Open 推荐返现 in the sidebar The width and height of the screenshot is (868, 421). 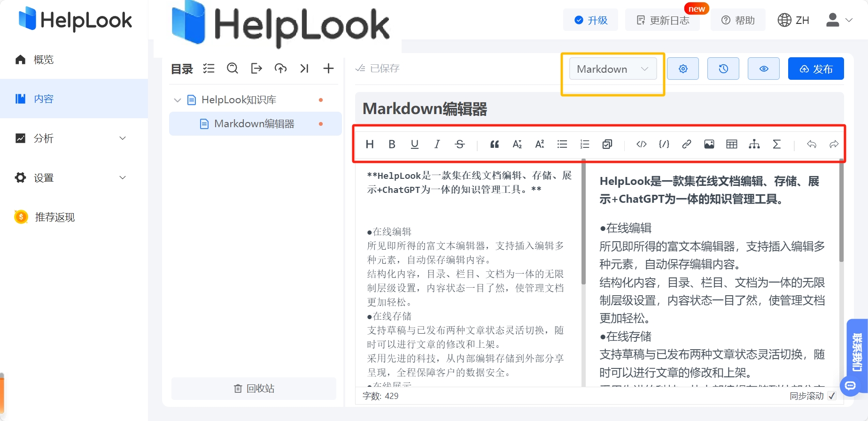(x=74, y=217)
